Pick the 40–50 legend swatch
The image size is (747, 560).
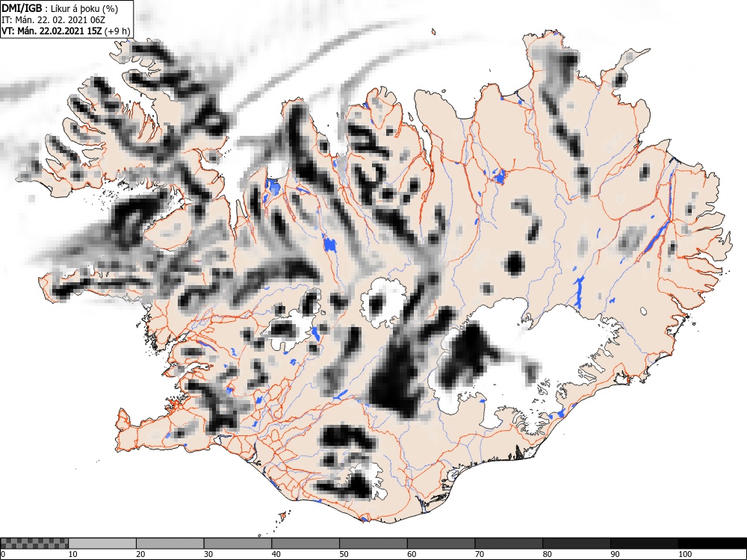click(306, 544)
